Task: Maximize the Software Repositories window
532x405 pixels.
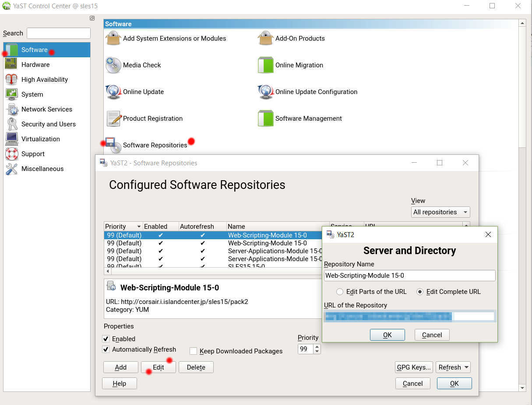Action: click(440, 163)
